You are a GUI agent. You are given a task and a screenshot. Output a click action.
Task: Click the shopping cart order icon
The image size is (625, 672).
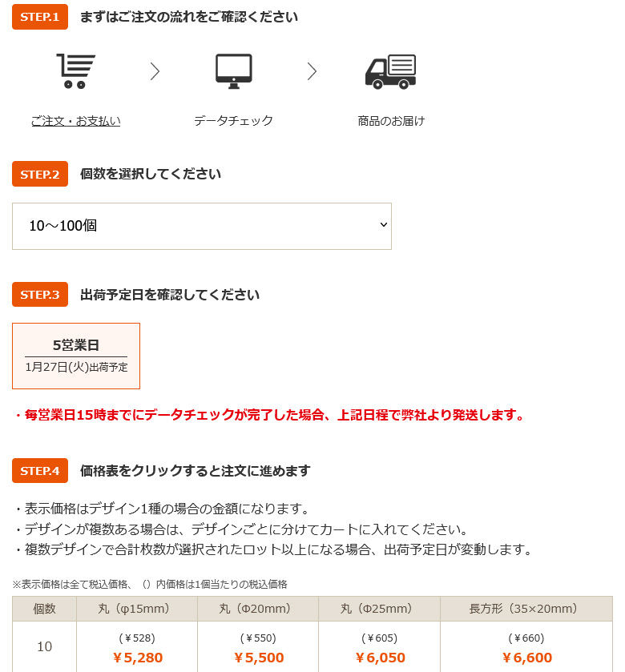pos(76,70)
